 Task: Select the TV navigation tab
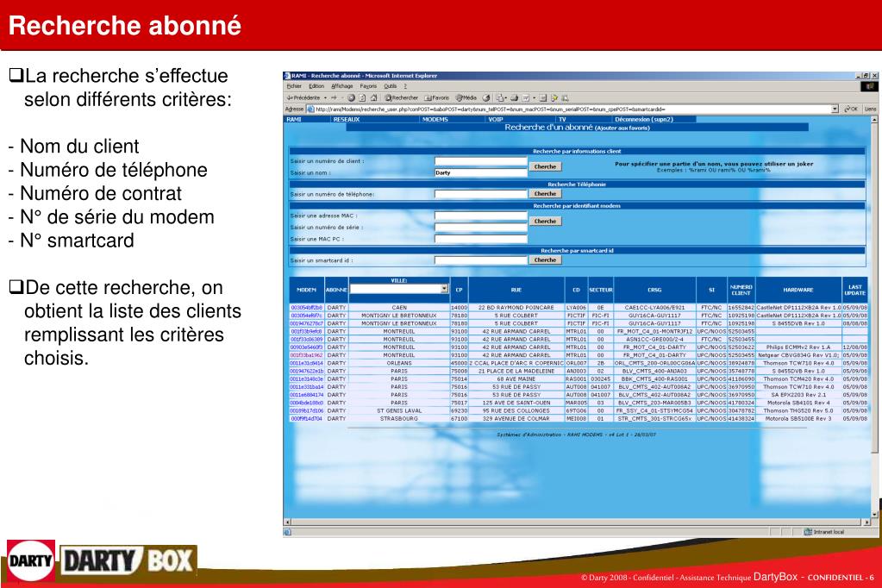pyautogui.click(x=562, y=119)
